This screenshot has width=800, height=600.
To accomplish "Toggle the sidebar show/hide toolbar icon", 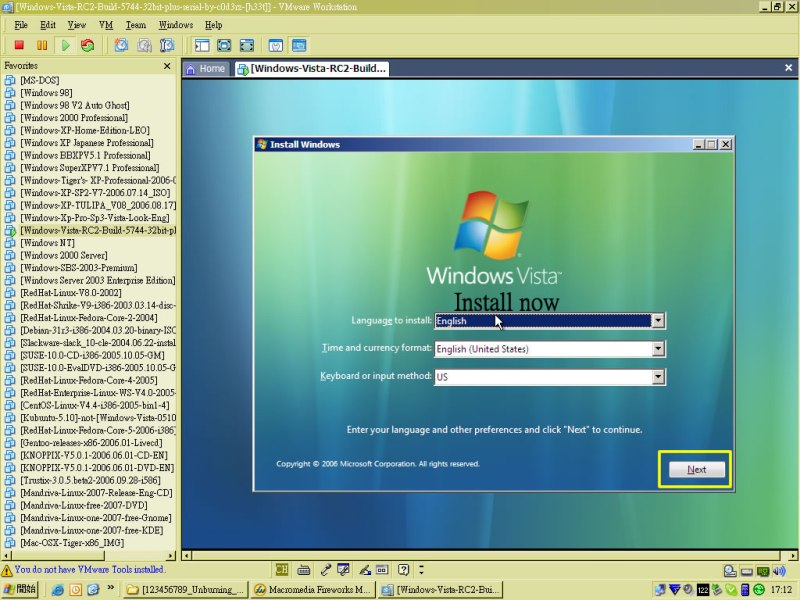I will point(202,45).
